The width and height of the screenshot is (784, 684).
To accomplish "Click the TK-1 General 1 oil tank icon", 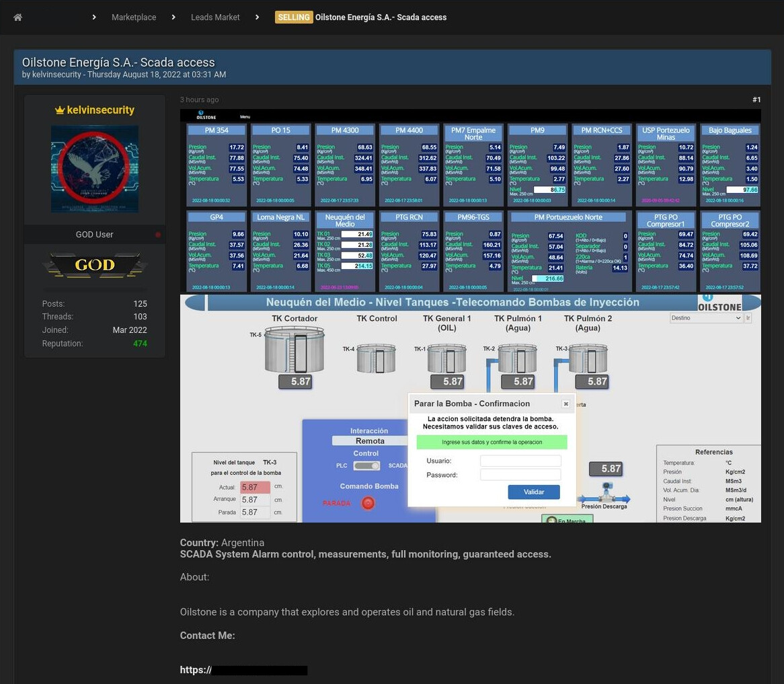I will (447, 358).
